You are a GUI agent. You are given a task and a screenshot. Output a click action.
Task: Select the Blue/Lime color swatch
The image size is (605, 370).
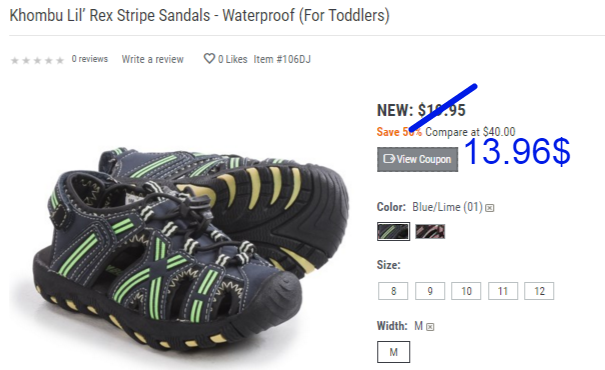394,231
